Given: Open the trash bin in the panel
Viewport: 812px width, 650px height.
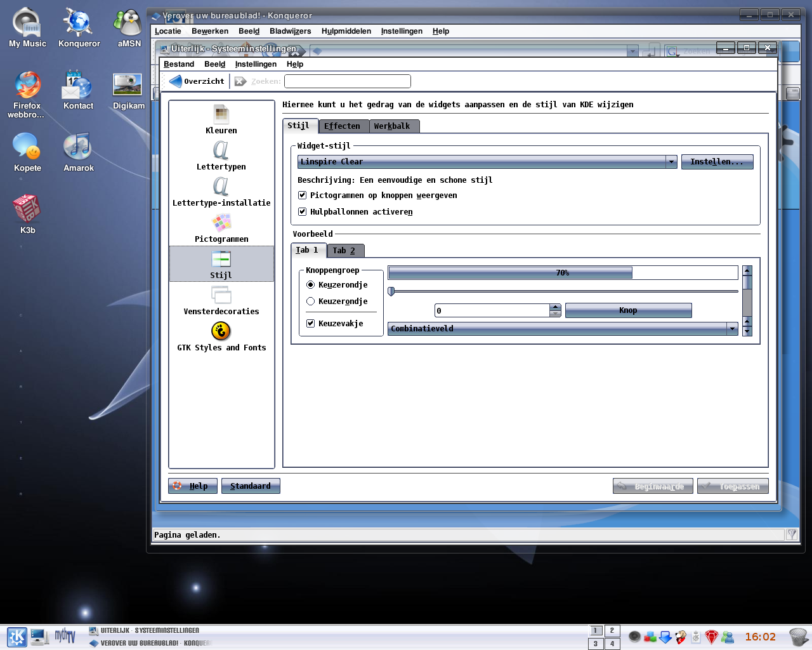Looking at the screenshot, I should tap(798, 637).
